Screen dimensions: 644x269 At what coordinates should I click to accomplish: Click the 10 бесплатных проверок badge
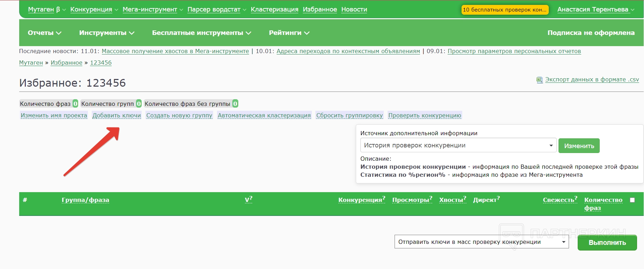pos(505,10)
